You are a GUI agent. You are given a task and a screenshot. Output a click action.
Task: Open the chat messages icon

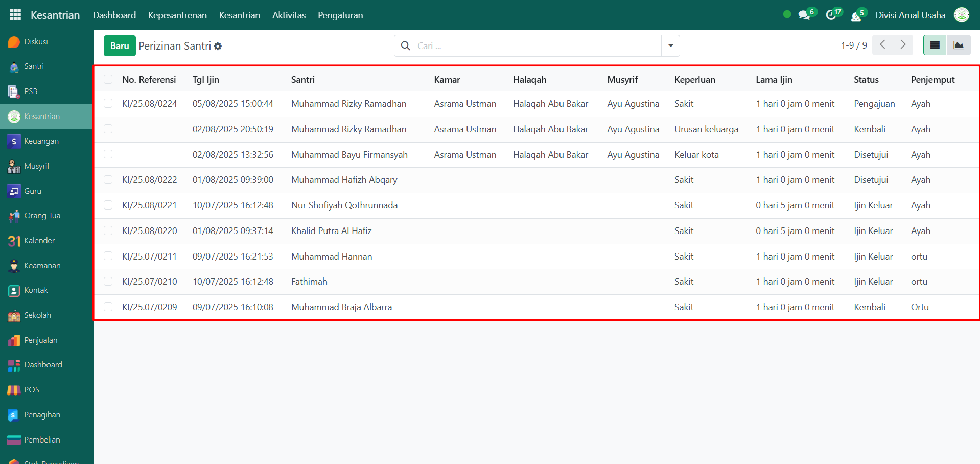point(804,15)
